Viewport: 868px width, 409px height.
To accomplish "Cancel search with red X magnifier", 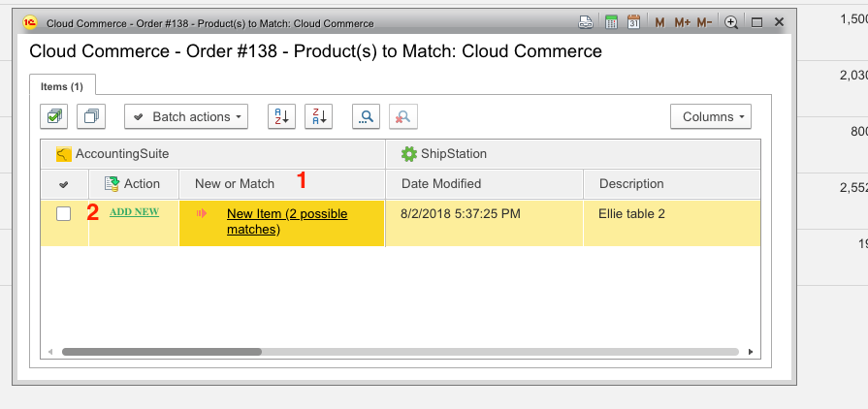I will pos(402,117).
